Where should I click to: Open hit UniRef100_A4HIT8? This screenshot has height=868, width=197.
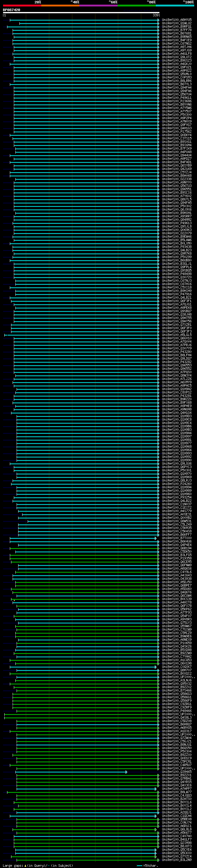click(177, 603)
